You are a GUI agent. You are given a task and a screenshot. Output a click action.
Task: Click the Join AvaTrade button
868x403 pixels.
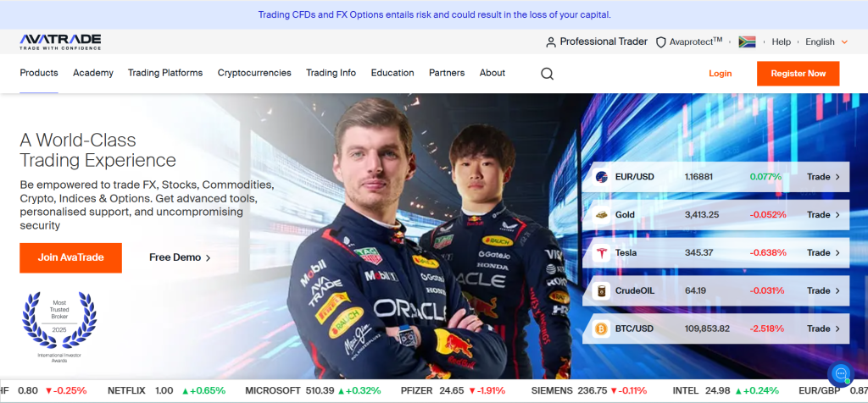click(70, 257)
